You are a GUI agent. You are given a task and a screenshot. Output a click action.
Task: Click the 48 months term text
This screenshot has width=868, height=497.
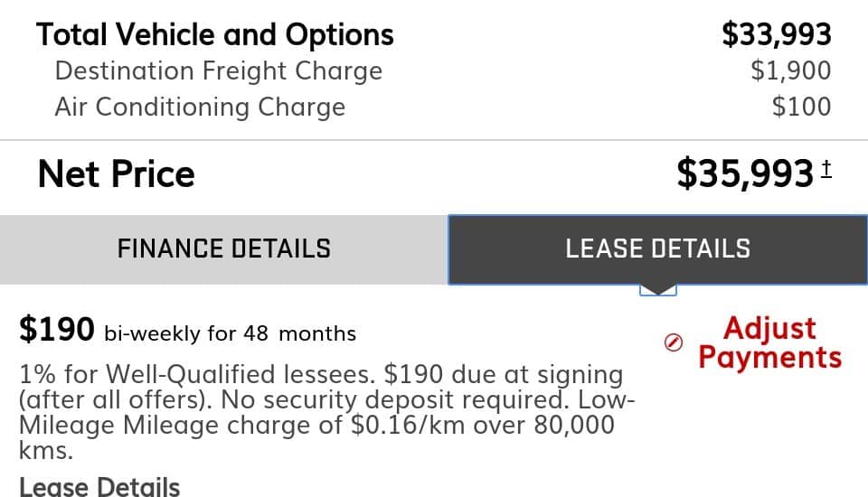[299, 333]
